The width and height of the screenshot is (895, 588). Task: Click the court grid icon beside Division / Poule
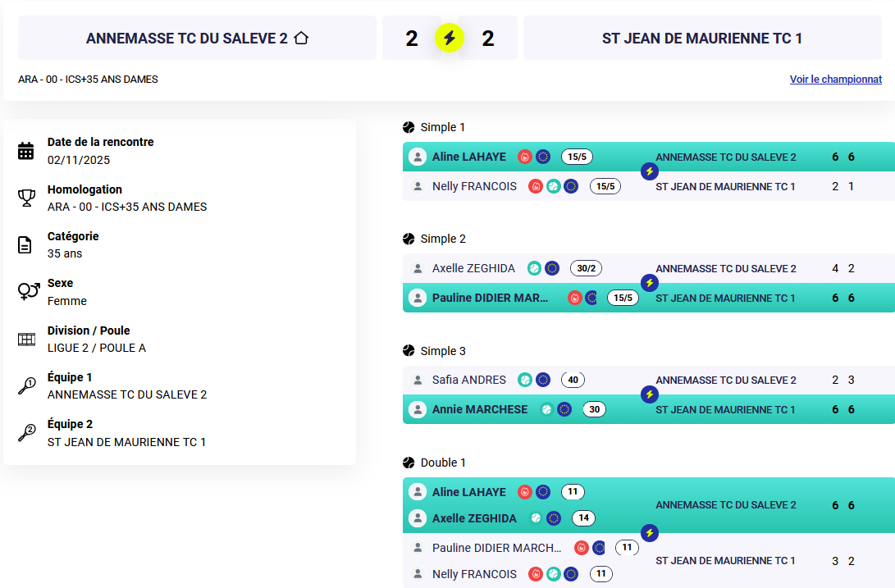[26, 339]
